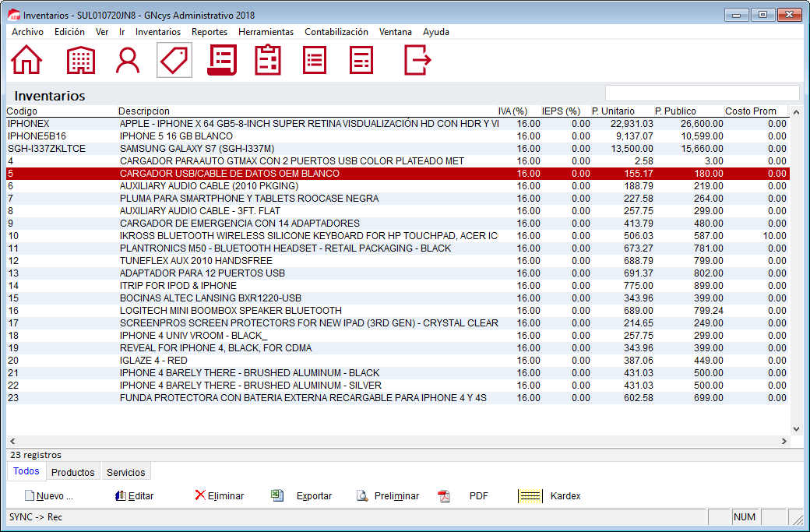
Task: Select the price tag inventory icon
Action: (174, 60)
